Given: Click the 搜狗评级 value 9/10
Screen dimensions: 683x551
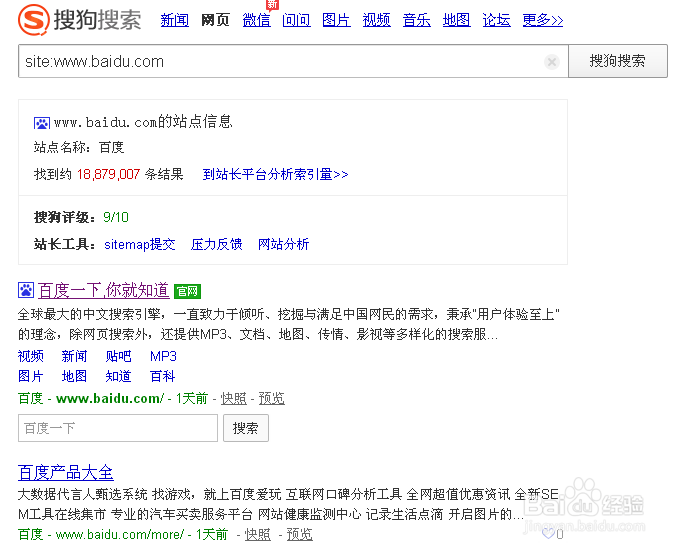Looking at the screenshot, I should coord(116,217).
